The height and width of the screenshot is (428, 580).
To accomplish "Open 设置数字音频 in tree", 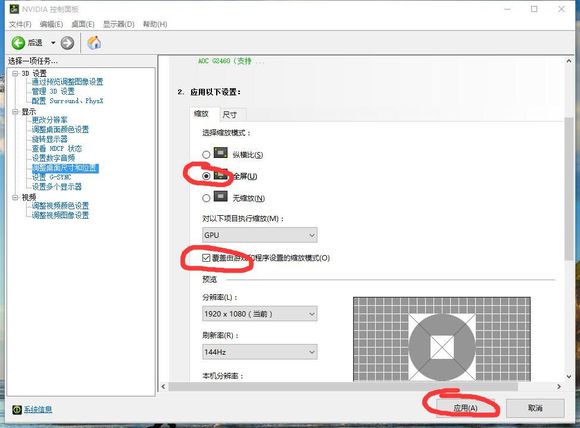I will (53, 158).
